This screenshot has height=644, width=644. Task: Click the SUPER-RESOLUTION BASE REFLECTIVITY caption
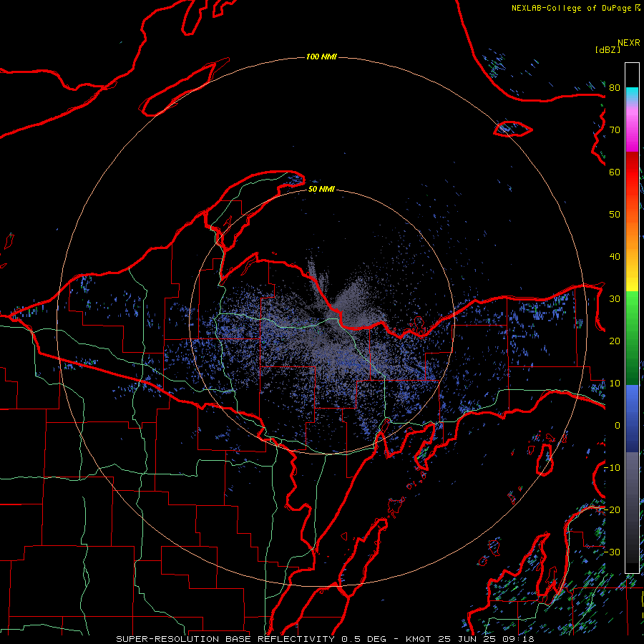coord(225,639)
